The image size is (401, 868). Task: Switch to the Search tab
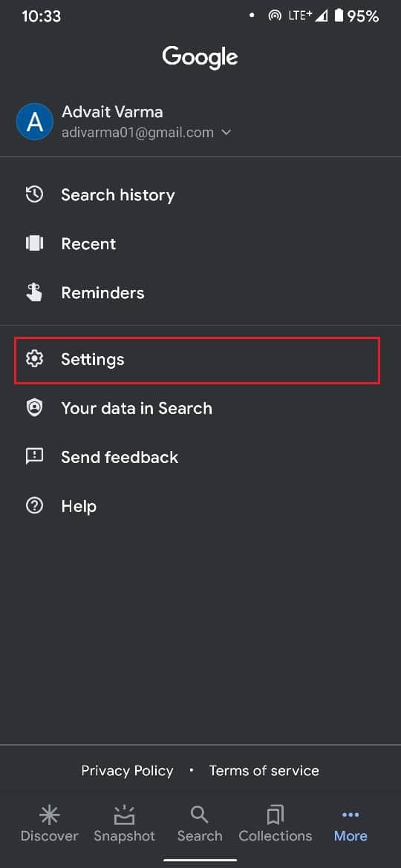tap(200, 824)
